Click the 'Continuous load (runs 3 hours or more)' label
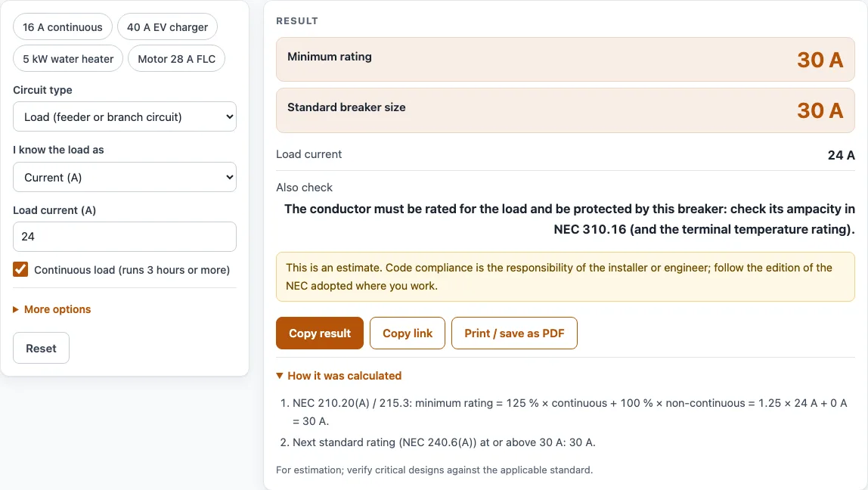The image size is (868, 490). tap(132, 270)
